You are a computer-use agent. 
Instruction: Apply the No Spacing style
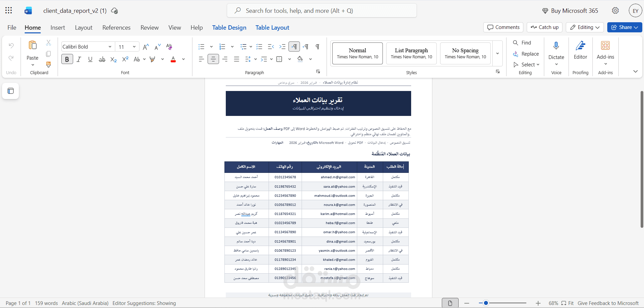(x=465, y=53)
